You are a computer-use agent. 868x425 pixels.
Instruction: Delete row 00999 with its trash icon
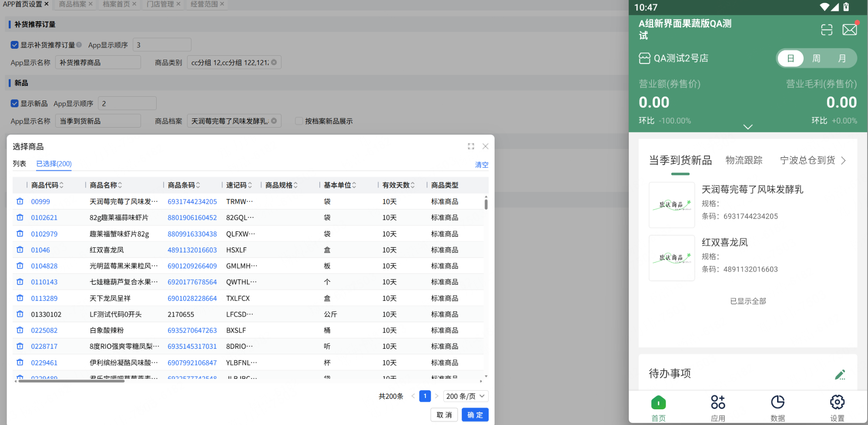pyautogui.click(x=20, y=201)
